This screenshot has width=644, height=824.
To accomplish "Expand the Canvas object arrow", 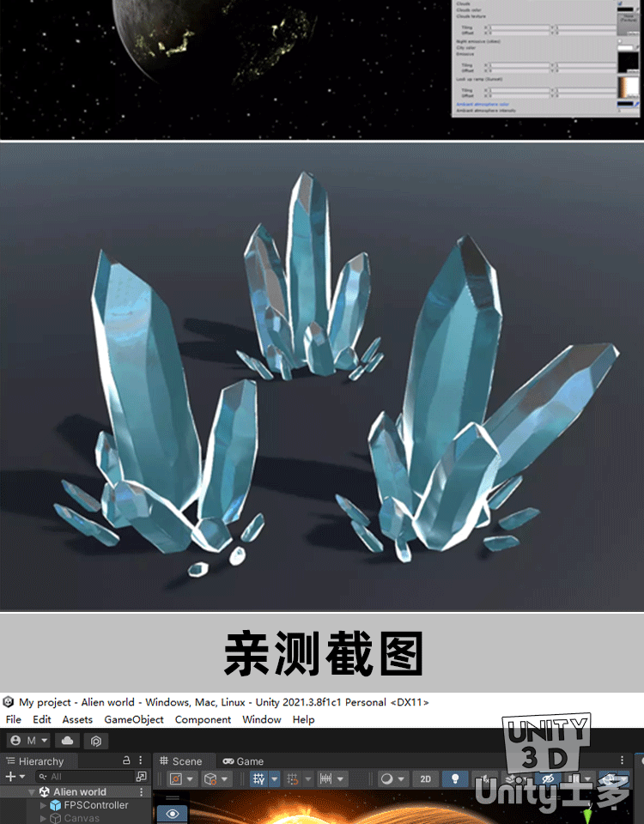I will pos(43,818).
